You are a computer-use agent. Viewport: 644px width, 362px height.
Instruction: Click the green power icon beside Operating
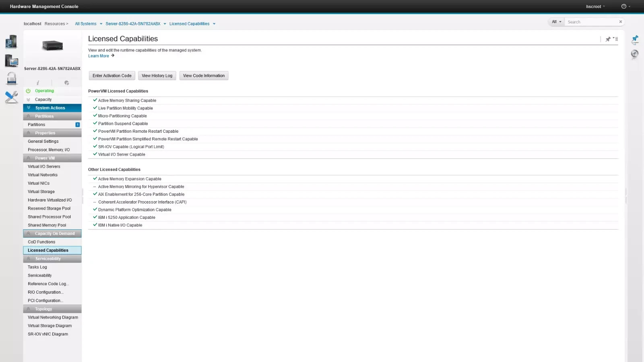[x=28, y=91]
